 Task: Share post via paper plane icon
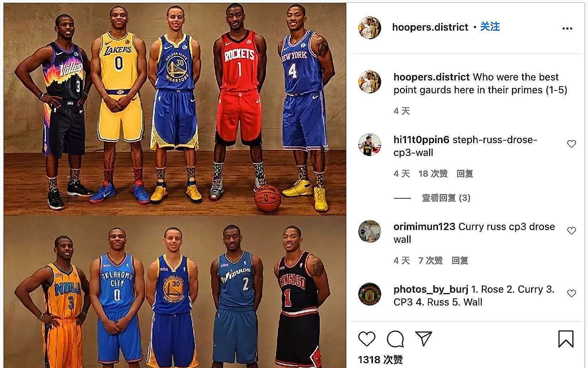click(x=423, y=339)
